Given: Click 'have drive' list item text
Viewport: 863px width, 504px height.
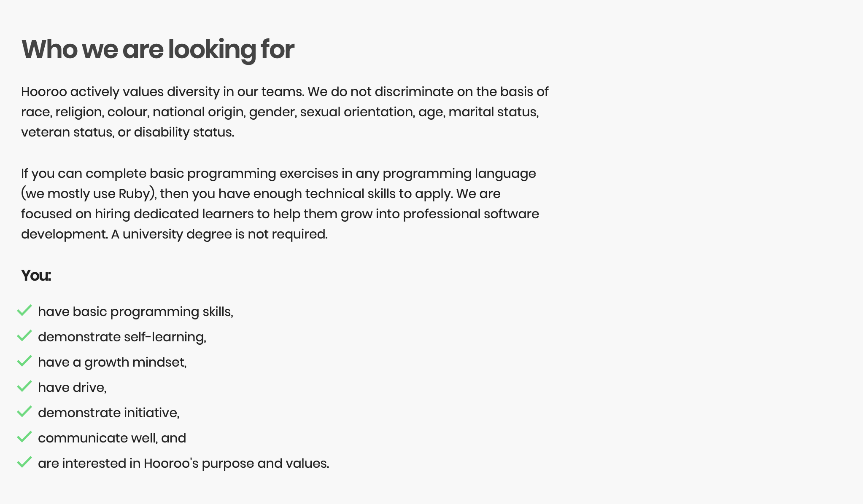Looking at the screenshot, I should (x=72, y=388).
